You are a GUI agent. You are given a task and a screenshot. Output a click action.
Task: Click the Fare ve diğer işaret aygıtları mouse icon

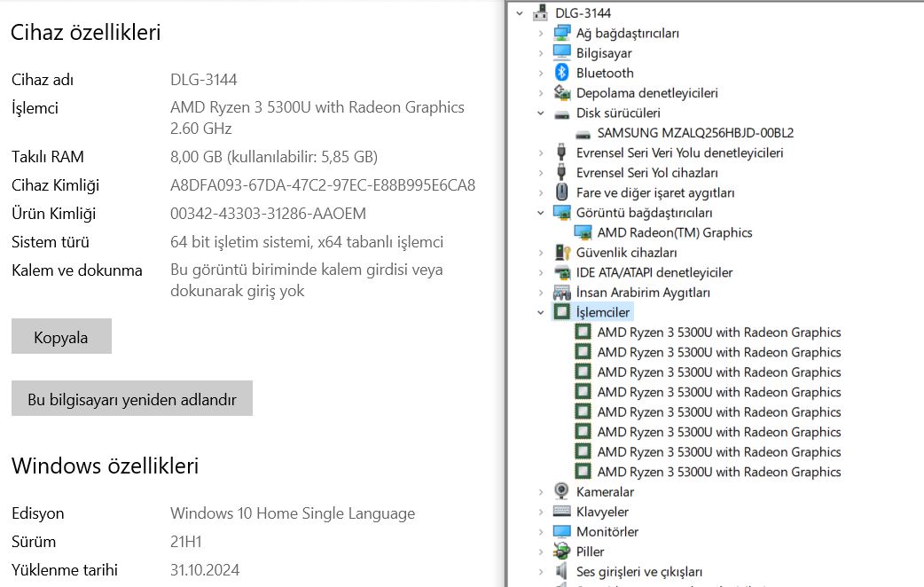coord(562,192)
